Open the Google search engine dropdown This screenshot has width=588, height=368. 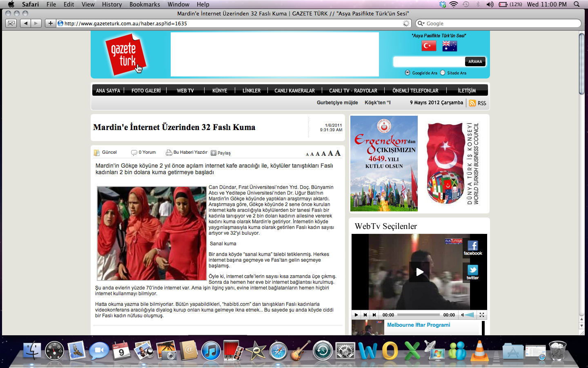tap(421, 24)
